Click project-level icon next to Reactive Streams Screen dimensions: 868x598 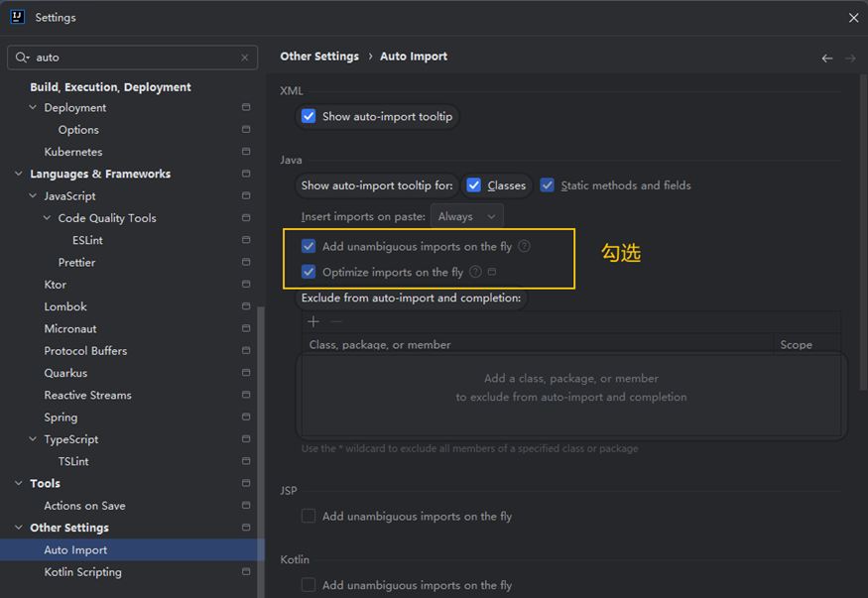(x=246, y=395)
